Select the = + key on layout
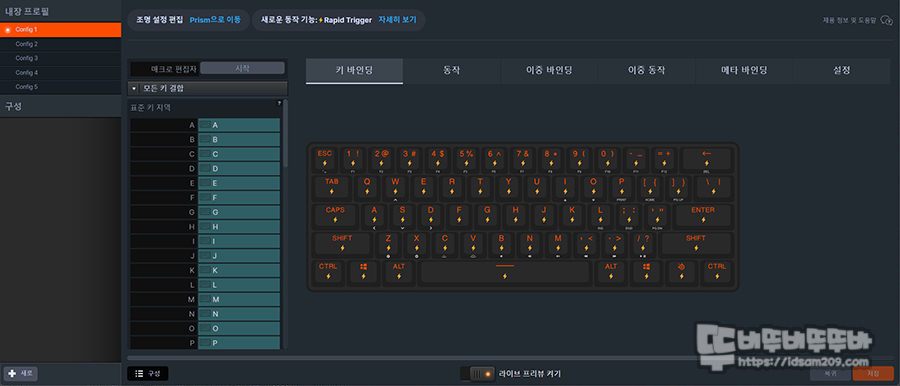Viewport: 900px width, 386px height. pyautogui.click(x=664, y=159)
